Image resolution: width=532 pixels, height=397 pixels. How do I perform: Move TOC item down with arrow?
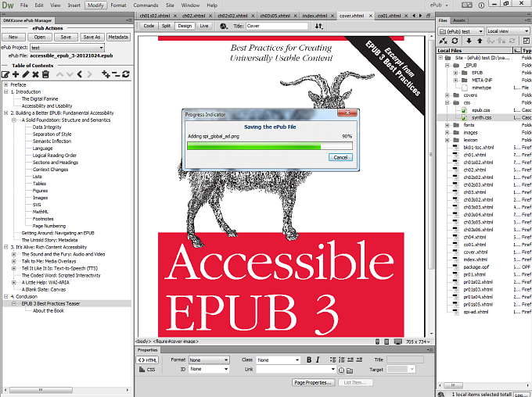[x=70, y=74]
